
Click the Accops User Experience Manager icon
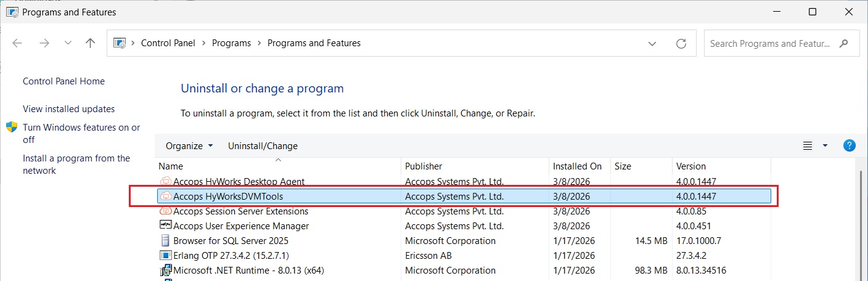click(165, 226)
